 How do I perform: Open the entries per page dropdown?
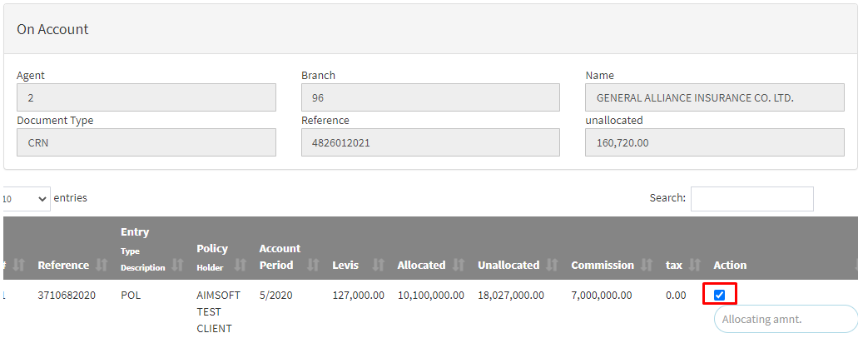pyautogui.click(x=26, y=199)
